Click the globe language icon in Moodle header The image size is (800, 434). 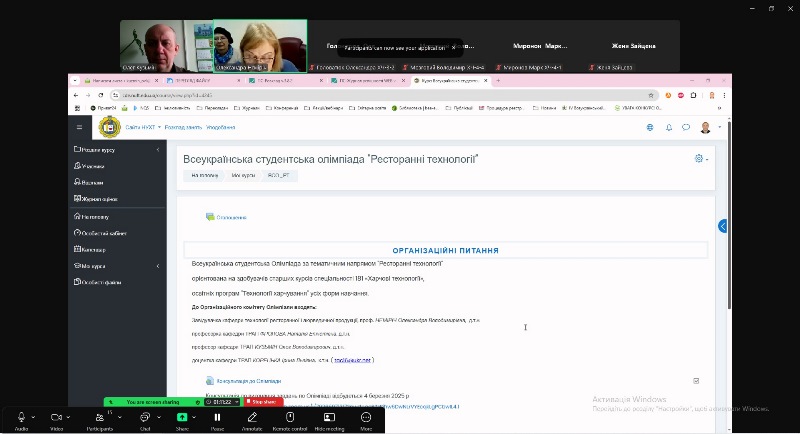pyautogui.click(x=650, y=127)
